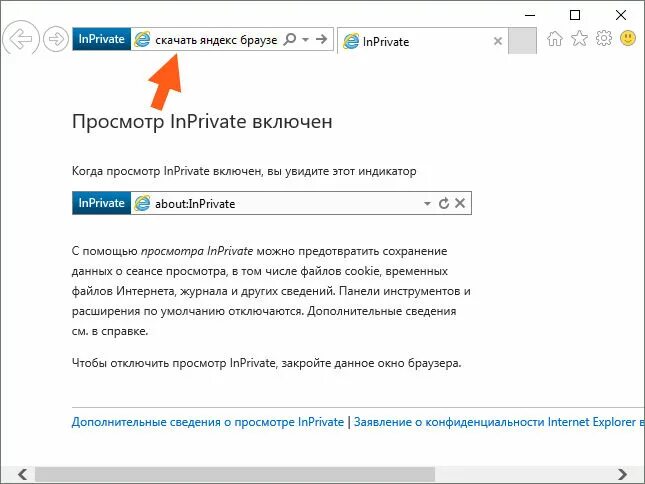Go back with the Back arrow button
Viewport: 645px width, 484px height.
[x=21, y=39]
